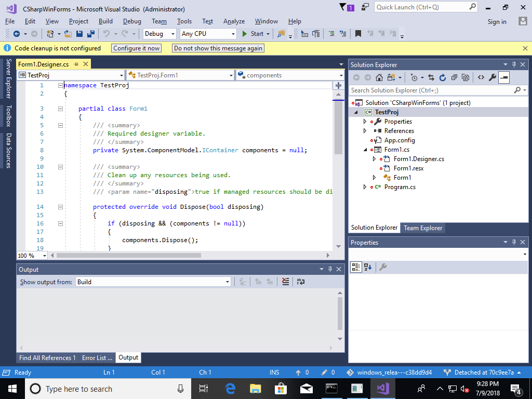This screenshot has width=532, height=399.
Task: Click the View Code icon in Solution Explorer
Action: (x=481, y=78)
